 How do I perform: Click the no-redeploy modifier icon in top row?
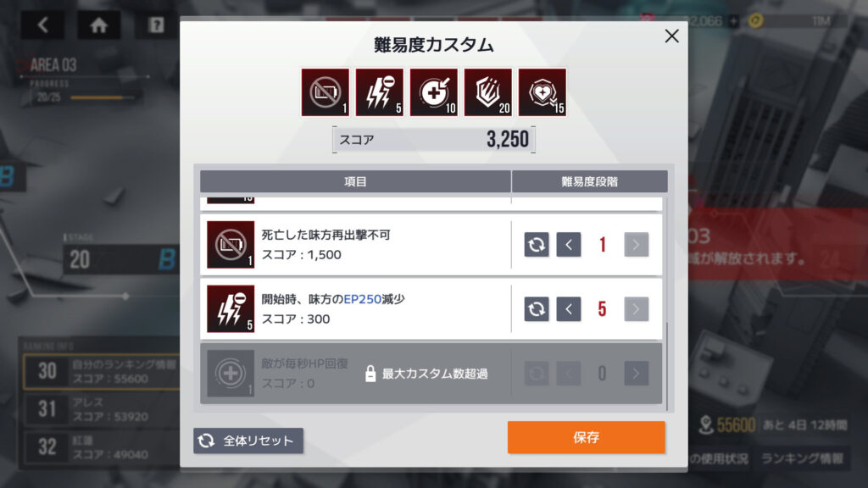(x=325, y=92)
